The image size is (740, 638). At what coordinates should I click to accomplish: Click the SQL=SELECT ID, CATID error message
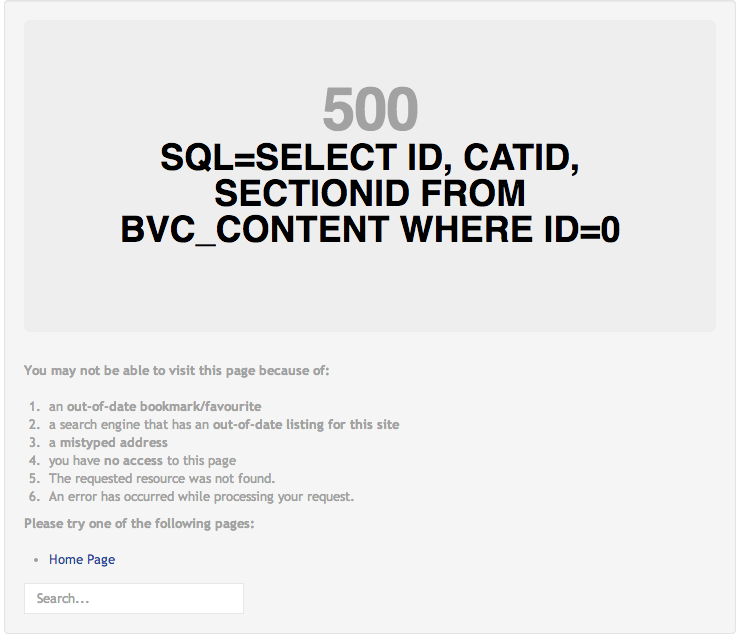coord(369,158)
